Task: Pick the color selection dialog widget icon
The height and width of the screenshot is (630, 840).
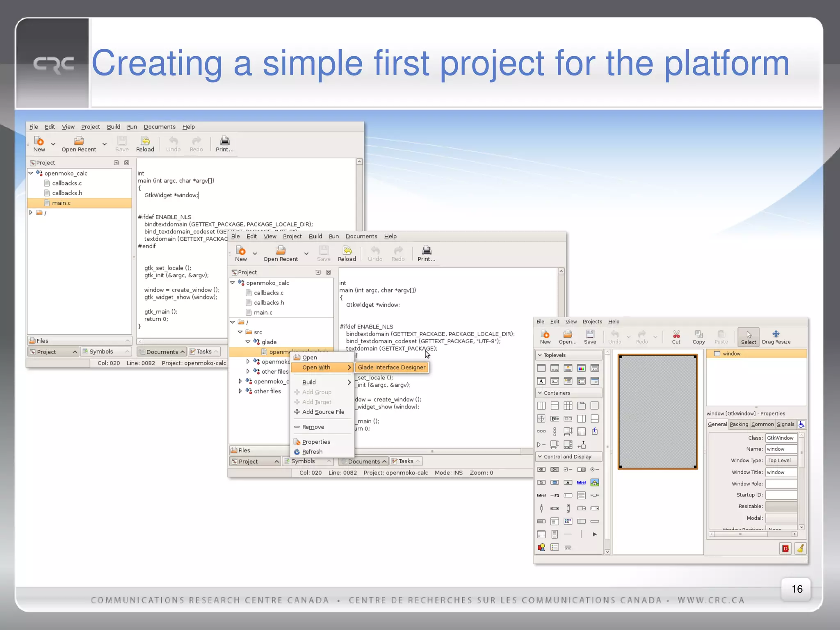Action: point(581,368)
